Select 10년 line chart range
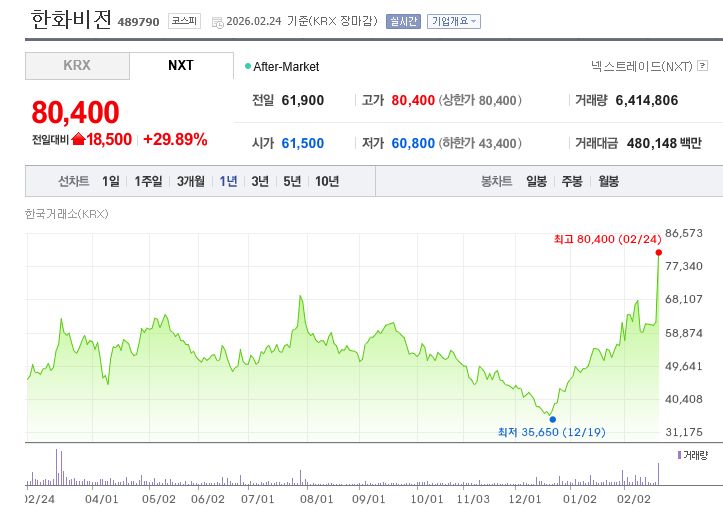723x514 pixels. [327, 181]
